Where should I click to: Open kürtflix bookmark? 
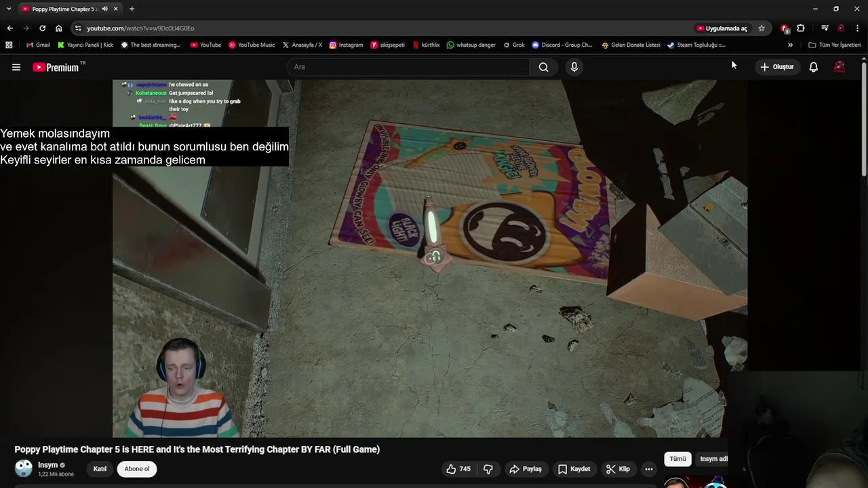click(426, 45)
